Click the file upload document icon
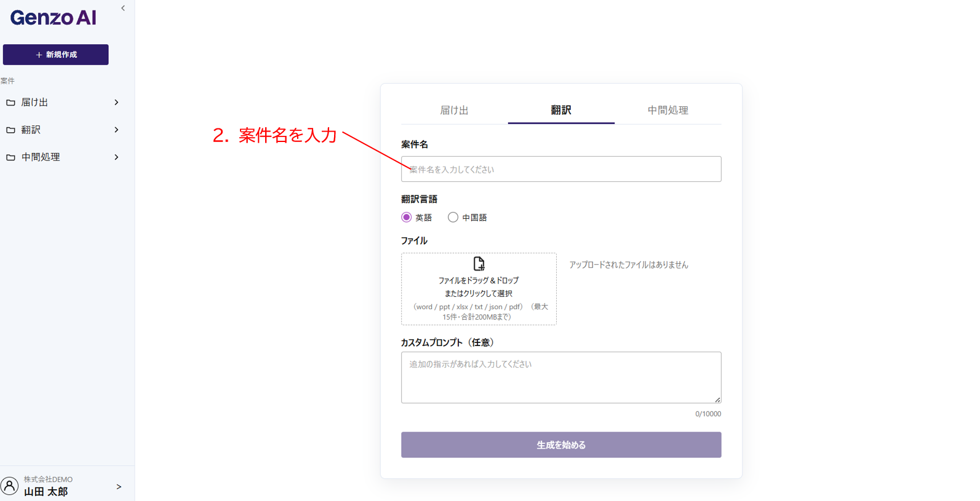 click(479, 264)
